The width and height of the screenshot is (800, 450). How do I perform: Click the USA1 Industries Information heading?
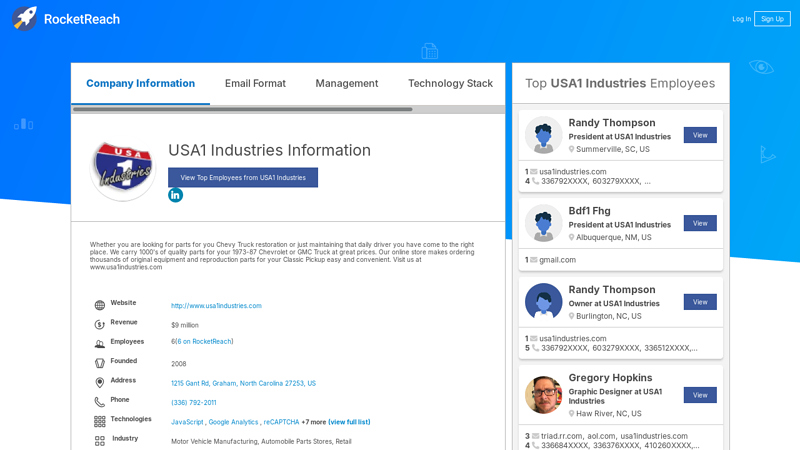[x=269, y=150]
